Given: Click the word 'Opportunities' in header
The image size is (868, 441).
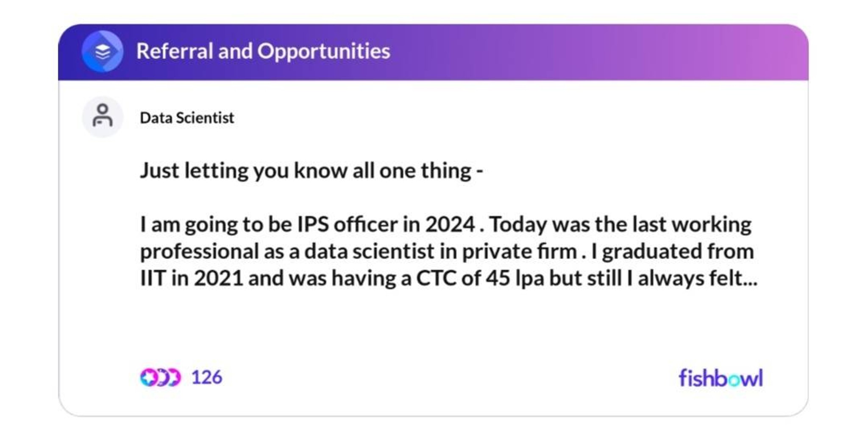Looking at the screenshot, I should (324, 52).
